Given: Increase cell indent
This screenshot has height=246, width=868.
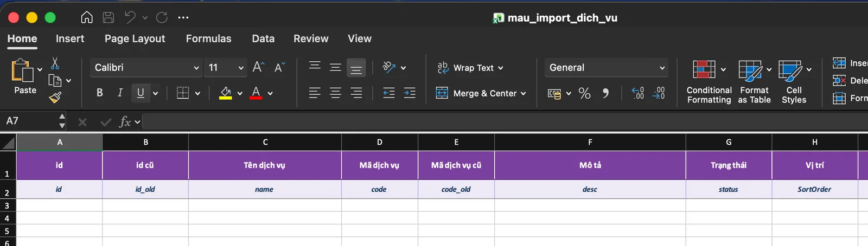Looking at the screenshot, I should coord(410,93).
